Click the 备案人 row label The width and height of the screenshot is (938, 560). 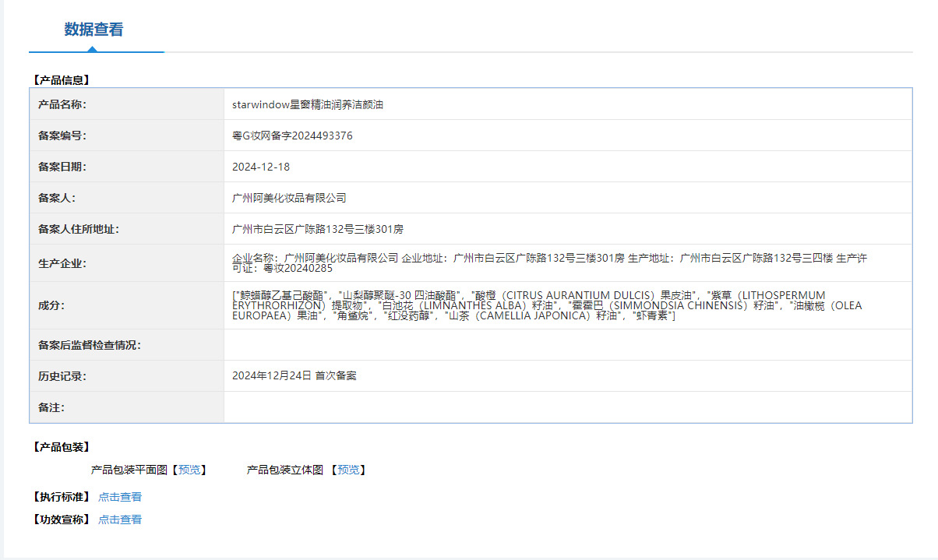tap(57, 198)
